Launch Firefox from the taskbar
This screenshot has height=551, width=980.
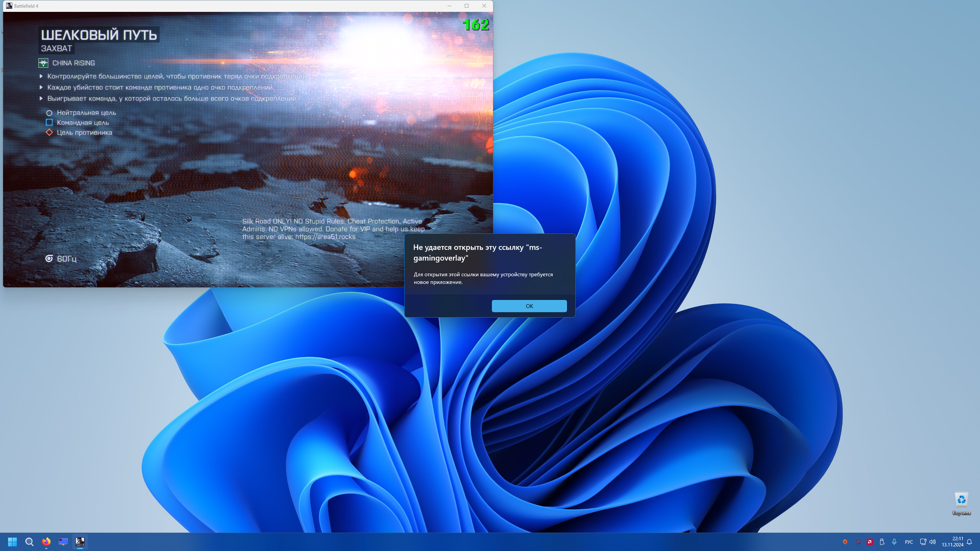(46, 542)
